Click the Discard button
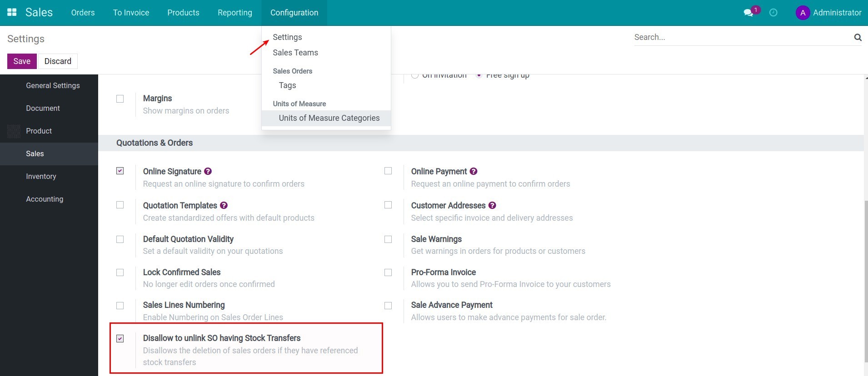The width and height of the screenshot is (868, 376). pyautogui.click(x=57, y=61)
